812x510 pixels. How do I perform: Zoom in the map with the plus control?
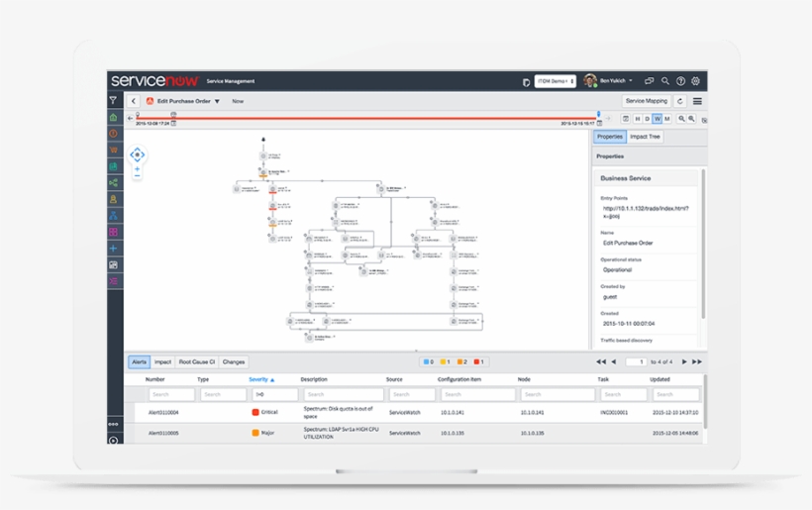[x=138, y=168]
